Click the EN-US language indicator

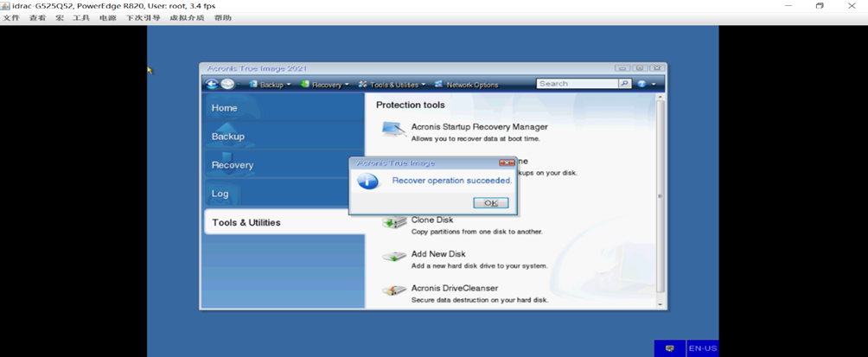coord(703,348)
